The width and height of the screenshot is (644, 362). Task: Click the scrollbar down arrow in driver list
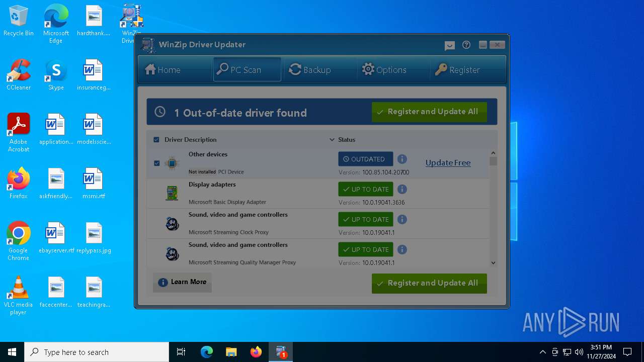(x=493, y=262)
